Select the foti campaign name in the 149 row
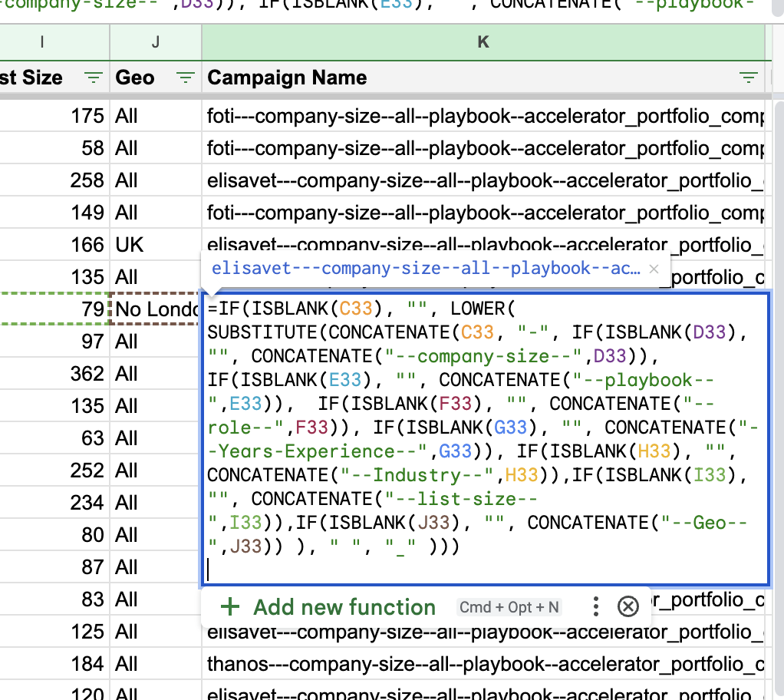The image size is (784, 700). tap(483, 213)
